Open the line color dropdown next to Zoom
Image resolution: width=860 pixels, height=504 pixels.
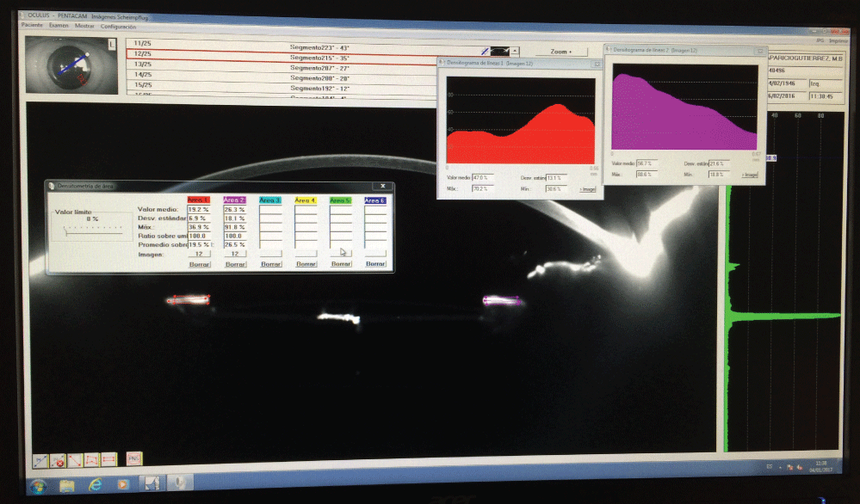515,52
